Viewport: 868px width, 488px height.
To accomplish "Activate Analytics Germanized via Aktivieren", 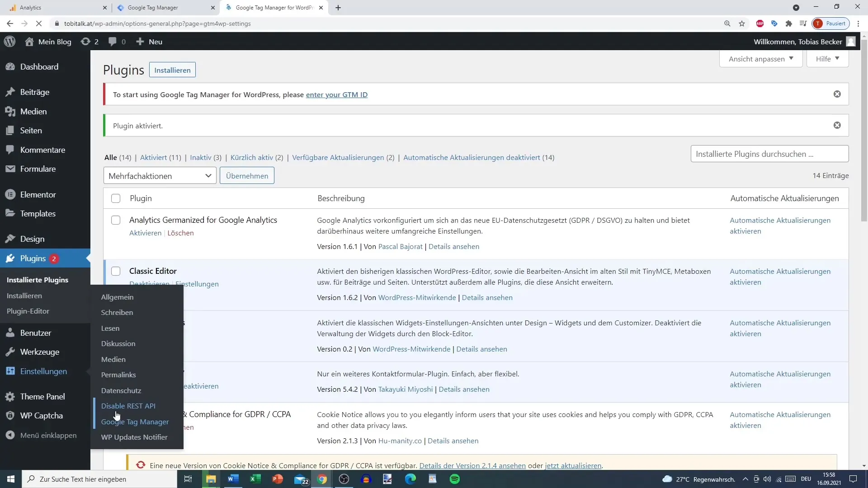I will [145, 233].
